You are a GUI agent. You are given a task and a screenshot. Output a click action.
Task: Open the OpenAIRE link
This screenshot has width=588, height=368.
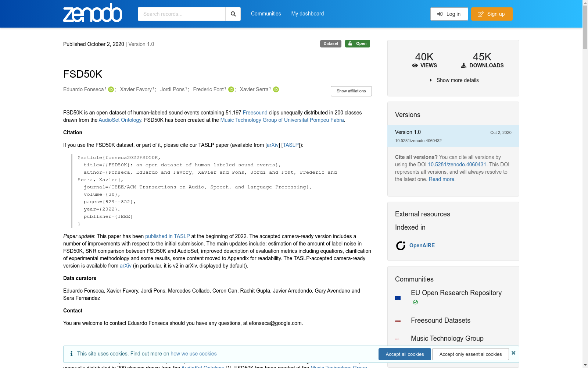pos(422,245)
